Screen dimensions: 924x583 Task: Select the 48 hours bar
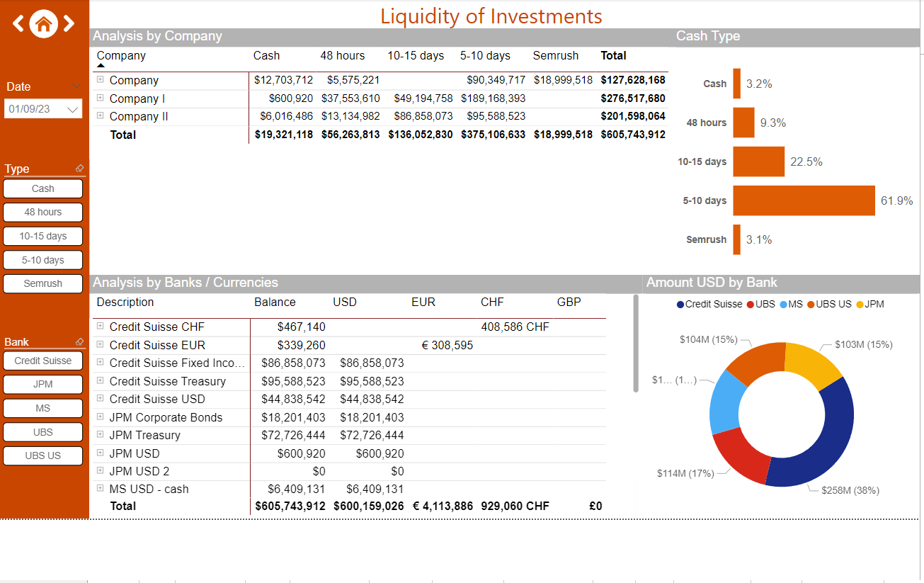[x=743, y=123]
